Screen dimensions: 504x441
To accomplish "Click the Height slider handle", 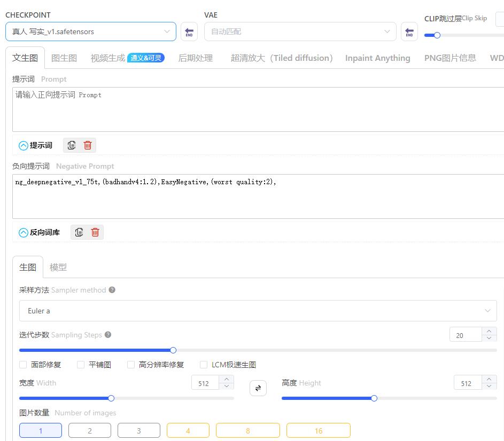I will 374,398.
